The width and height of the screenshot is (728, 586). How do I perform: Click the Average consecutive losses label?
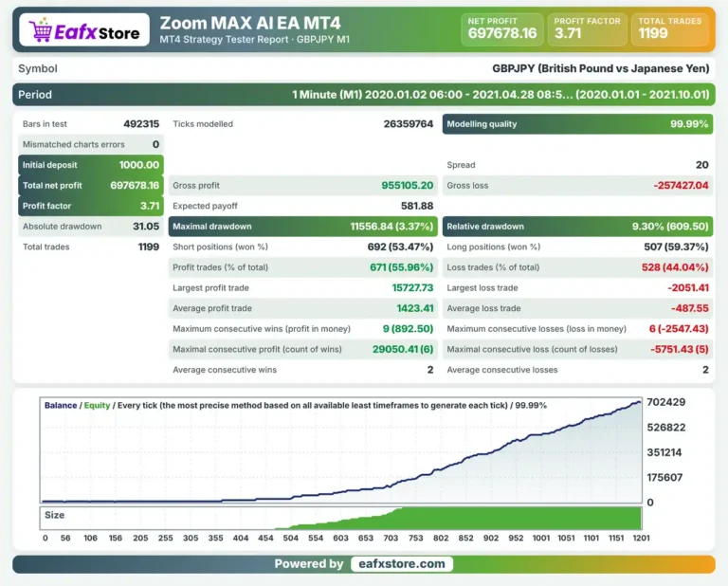(501, 370)
